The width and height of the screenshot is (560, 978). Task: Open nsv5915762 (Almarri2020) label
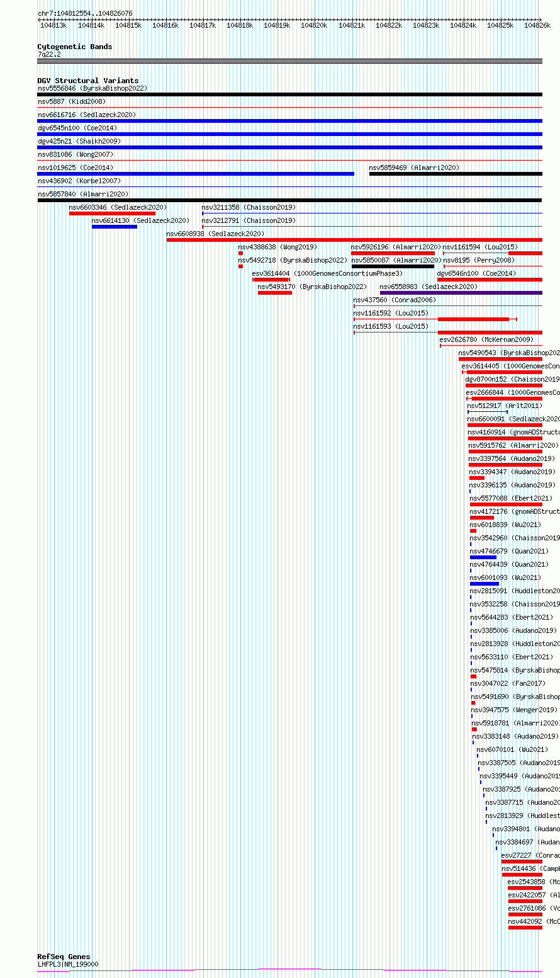(x=513, y=445)
